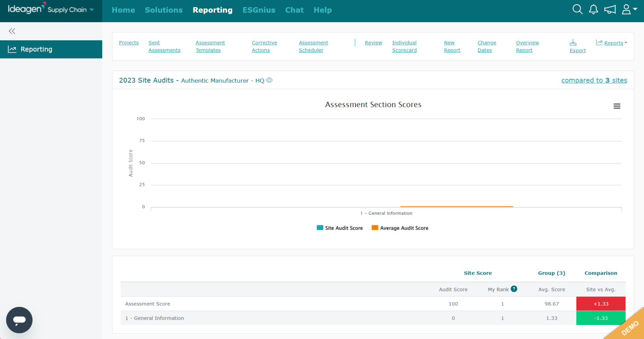Toggle Site Audit Score legend swatch
644x339 pixels.
click(320, 228)
